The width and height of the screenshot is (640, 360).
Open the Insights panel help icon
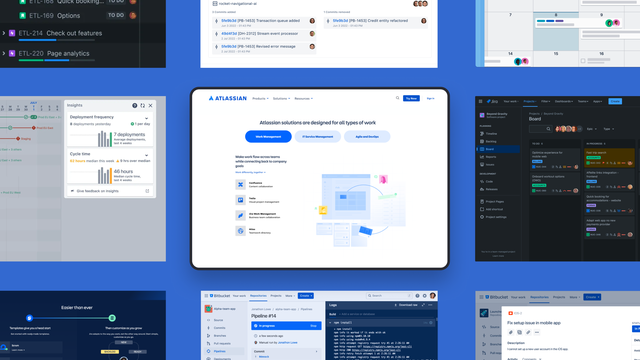pos(135,106)
